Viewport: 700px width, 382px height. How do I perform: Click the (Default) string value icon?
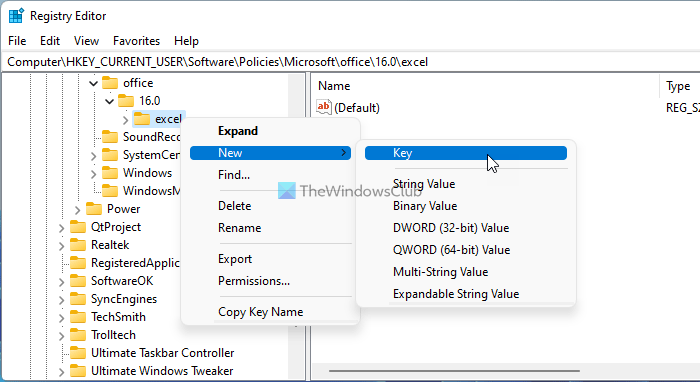(324, 107)
